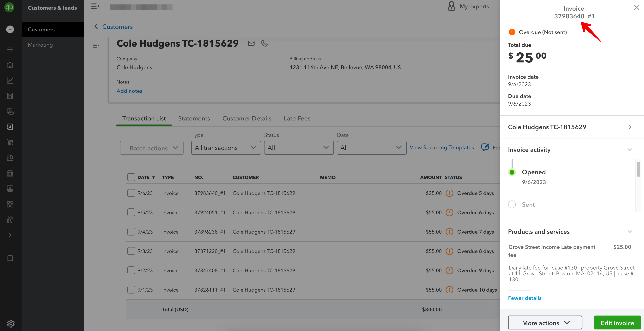The width and height of the screenshot is (644, 331).
Task: Click the Fewer details link
Action: [x=524, y=298]
